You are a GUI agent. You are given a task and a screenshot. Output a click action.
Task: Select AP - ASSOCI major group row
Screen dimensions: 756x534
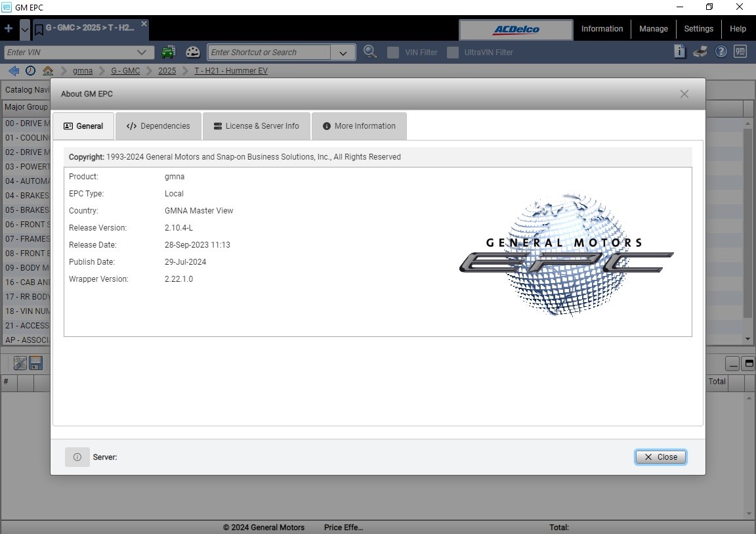[26, 340]
